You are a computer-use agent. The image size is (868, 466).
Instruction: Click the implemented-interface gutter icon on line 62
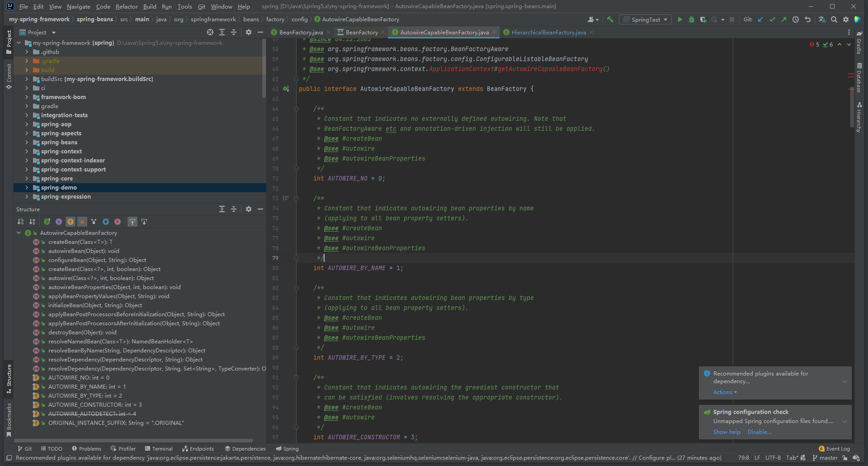[286, 89]
